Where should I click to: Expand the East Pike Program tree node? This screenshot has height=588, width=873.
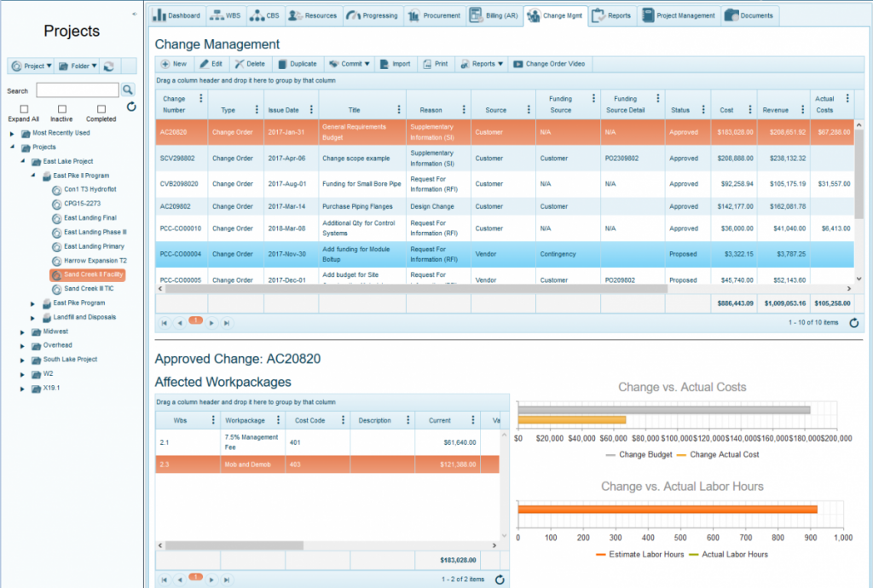click(32, 303)
